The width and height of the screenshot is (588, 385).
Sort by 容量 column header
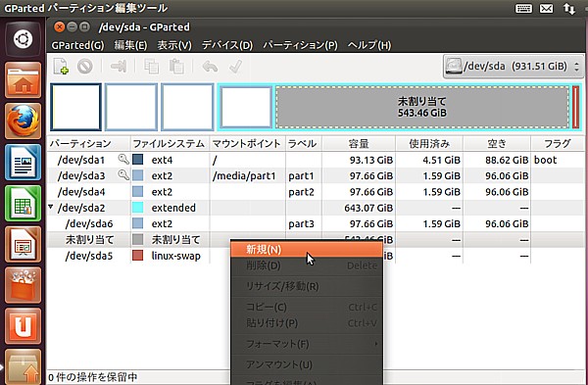click(x=359, y=144)
